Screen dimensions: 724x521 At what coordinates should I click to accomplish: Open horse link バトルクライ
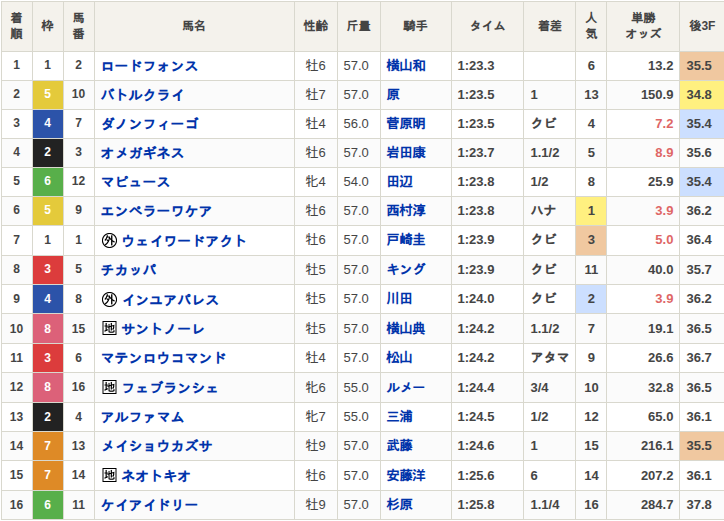coord(142,95)
